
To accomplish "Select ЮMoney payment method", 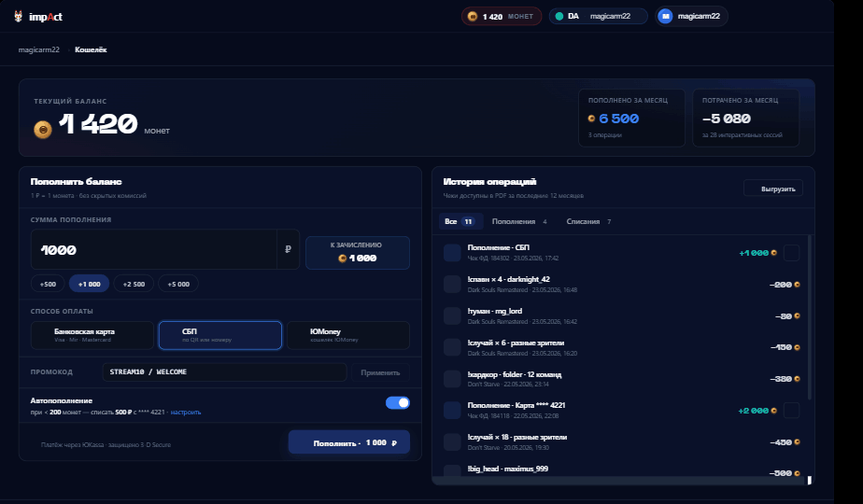I will tap(347, 335).
